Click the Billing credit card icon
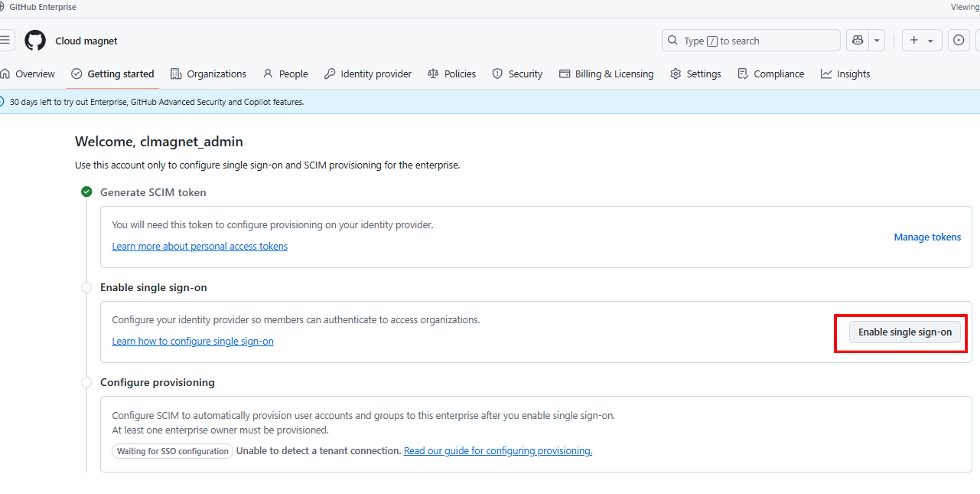980x494 pixels. coord(565,73)
